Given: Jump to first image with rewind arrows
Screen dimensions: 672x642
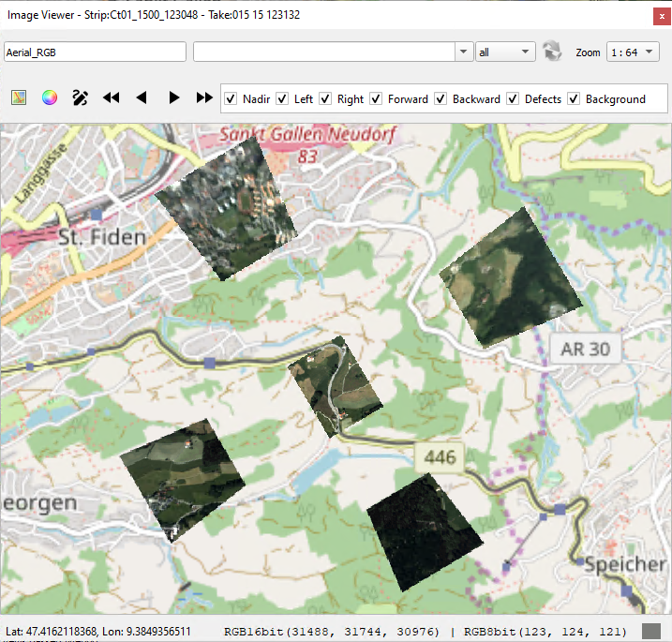Looking at the screenshot, I should point(112,97).
